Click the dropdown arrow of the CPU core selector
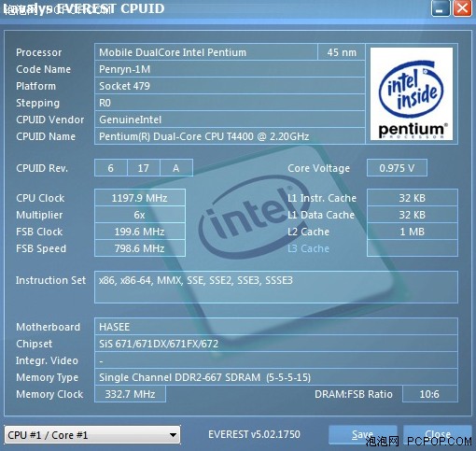This screenshot has height=451, width=476. tap(173, 435)
